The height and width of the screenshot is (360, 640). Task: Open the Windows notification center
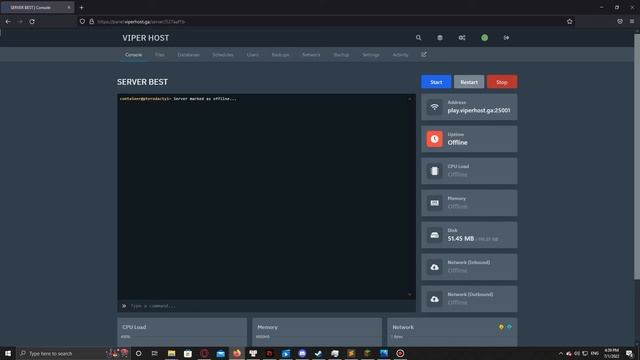pos(629,353)
